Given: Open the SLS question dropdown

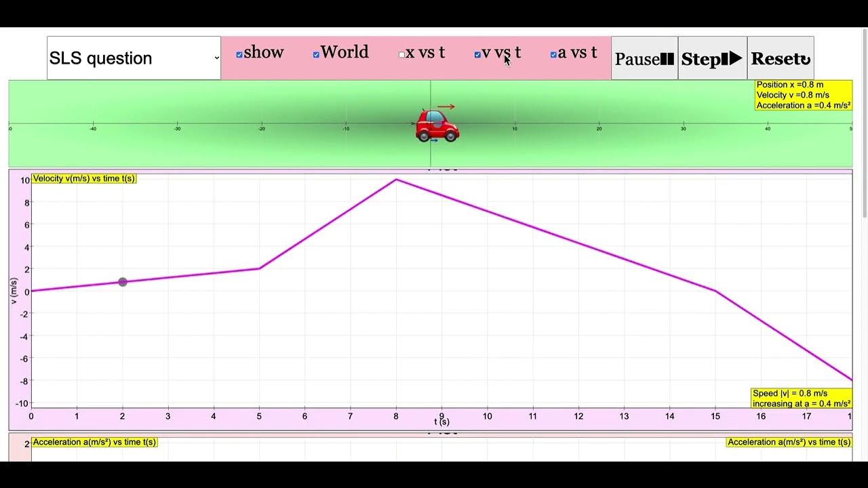Looking at the screenshot, I should pos(134,58).
